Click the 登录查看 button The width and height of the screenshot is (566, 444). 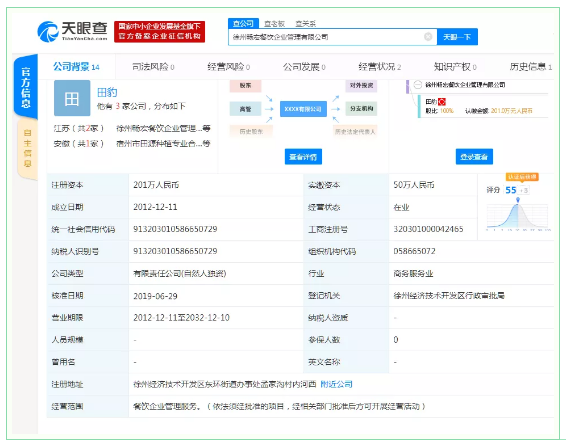click(474, 157)
